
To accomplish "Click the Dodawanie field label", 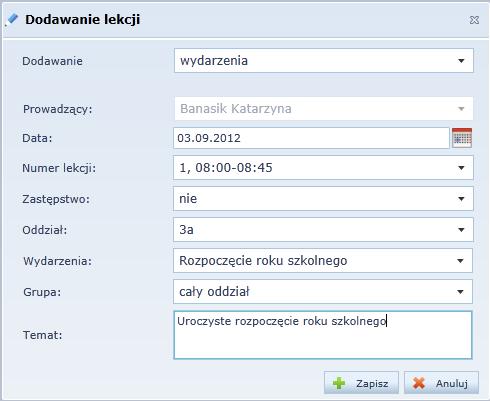I will 52,61.
